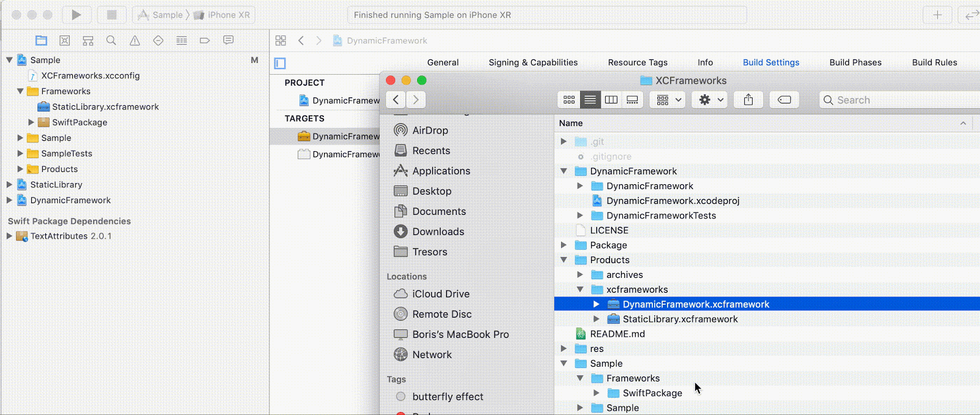This screenshot has height=415, width=980.
Task: Go forward in Xcode editor history
Action: [x=318, y=40]
